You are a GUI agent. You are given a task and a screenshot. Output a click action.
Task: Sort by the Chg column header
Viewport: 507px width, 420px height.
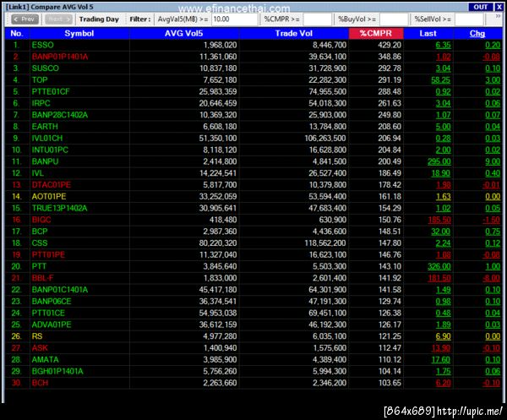[x=477, y=33]
